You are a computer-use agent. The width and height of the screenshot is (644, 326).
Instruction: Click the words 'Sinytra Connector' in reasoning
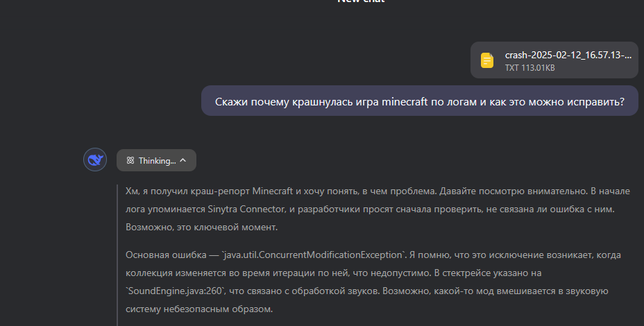click(x=246, y=209)
